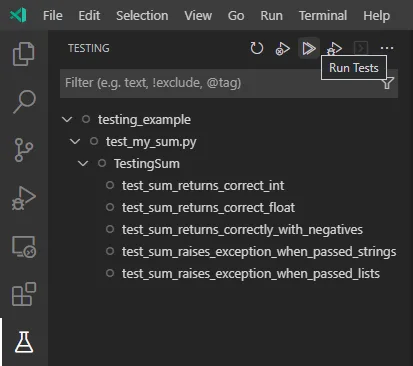The image size is (413, 366).
Task: Click status circle beside test_sum_raises_exception_when_passed_lists
Action: tap(110, 273)
